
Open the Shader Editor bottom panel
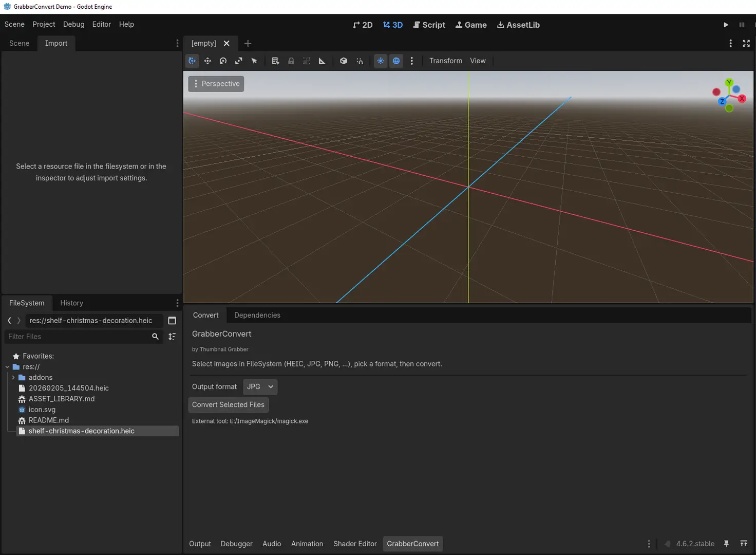click(355, 544)
